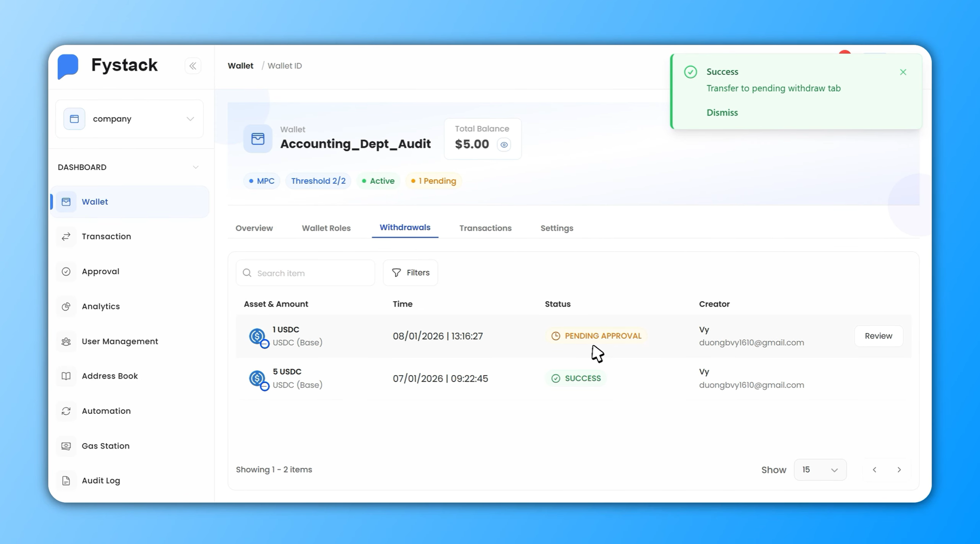This screenshot has width=980, height=544.
Task: Dismiss the success notification
Action: [903, 72]
